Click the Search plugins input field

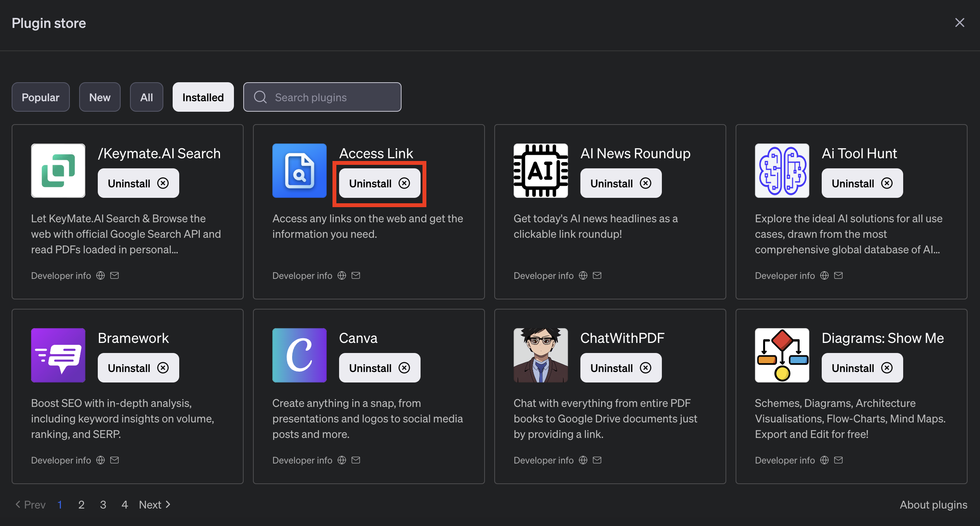coord(322,97)
